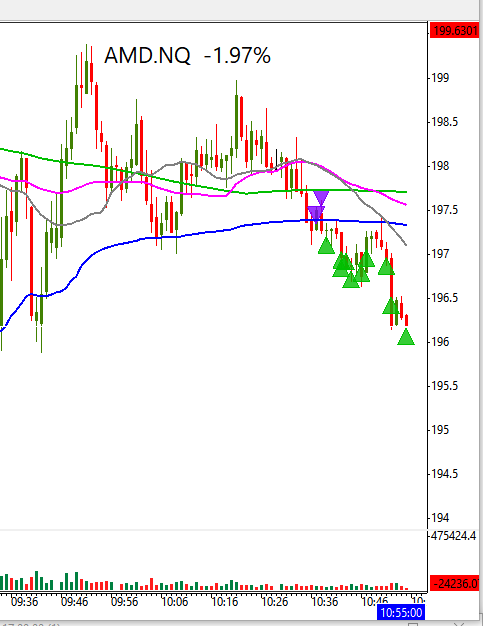Select the red -24236.07 volume tag
Viewport: 483px width, 626px height.
pos(455,584)
